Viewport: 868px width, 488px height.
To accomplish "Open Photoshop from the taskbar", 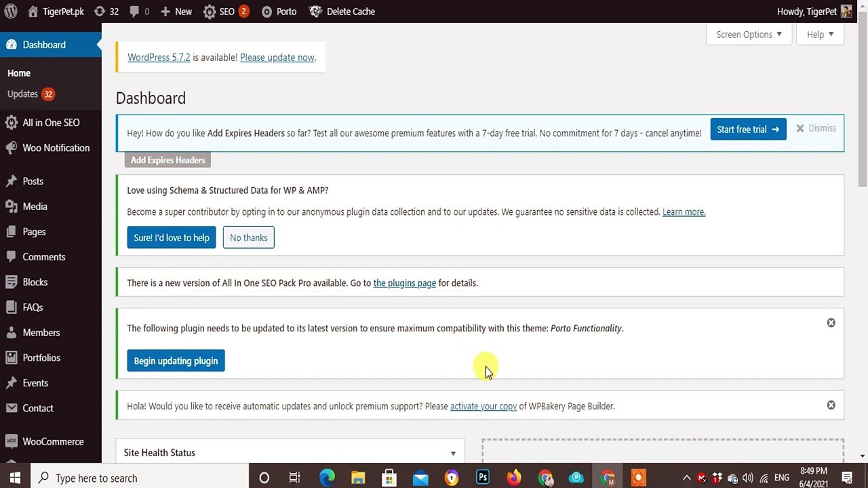I will click(483, 478).
